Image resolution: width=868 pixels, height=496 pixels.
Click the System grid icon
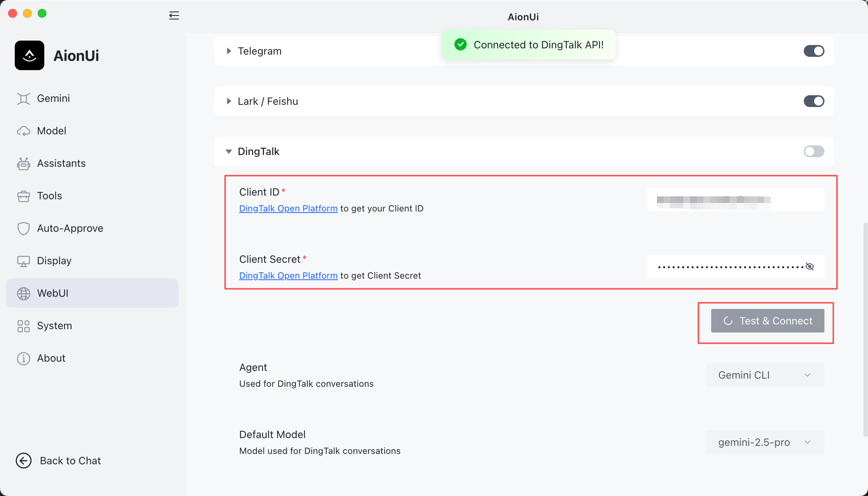point(24,326)
